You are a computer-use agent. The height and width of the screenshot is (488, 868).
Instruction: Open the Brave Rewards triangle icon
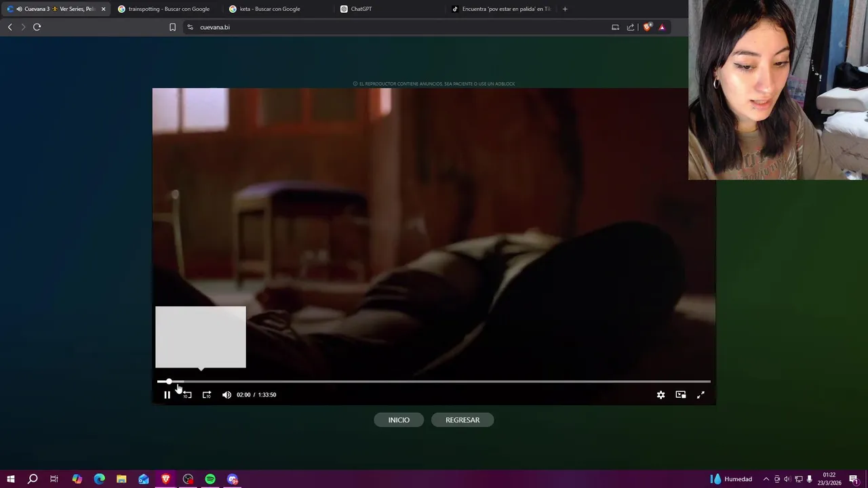(662, 27)
